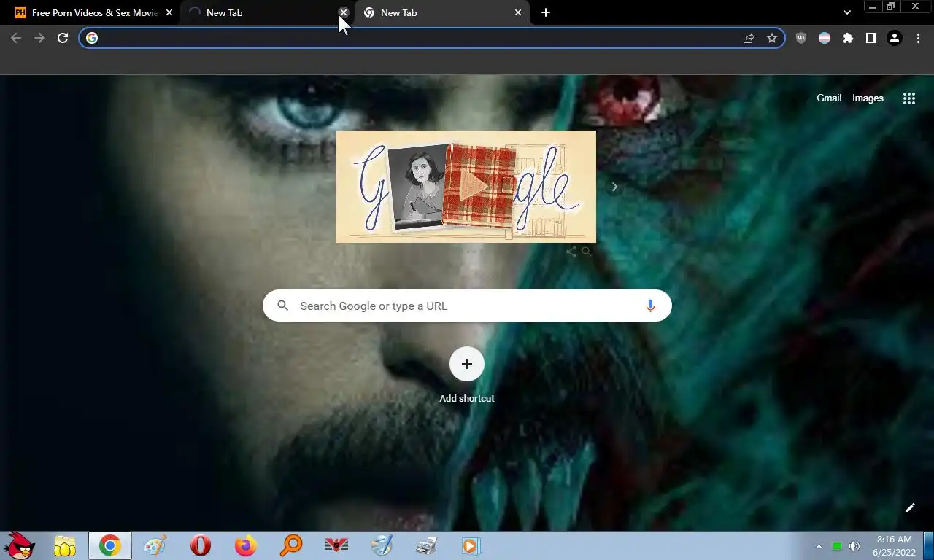Open the Google apps grid

[x=909, y=98]
